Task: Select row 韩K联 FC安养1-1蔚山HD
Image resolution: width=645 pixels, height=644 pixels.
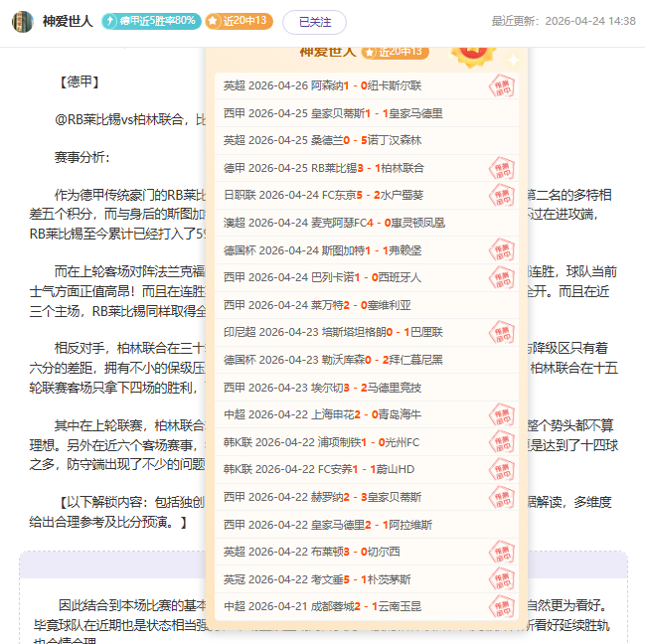Action: [x=367, y=470]
